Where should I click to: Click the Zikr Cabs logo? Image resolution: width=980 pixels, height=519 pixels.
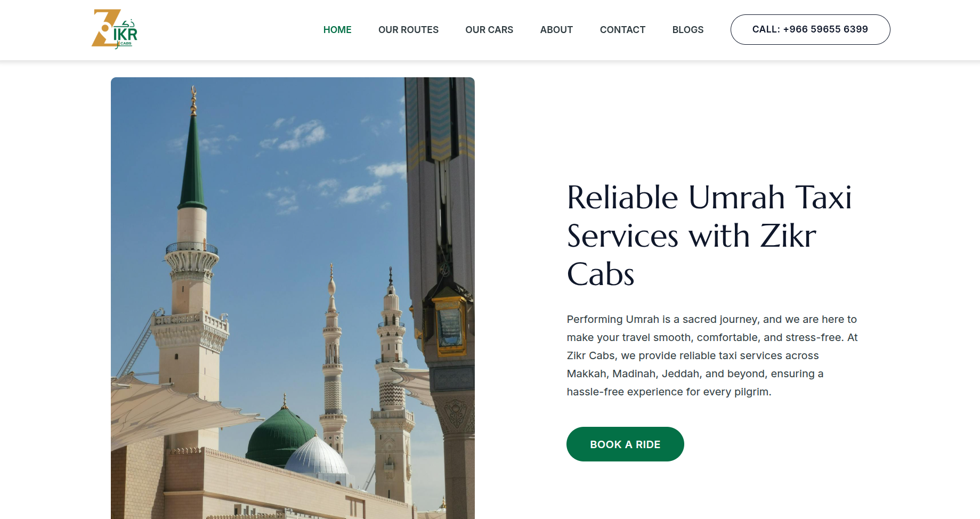point(115,29)
